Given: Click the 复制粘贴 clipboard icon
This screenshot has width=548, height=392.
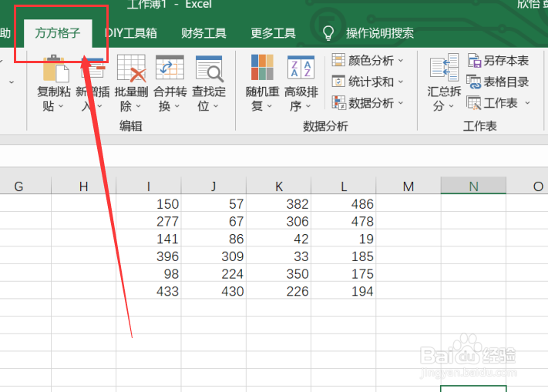Looking at the screenshot, I should click(55, 68).
